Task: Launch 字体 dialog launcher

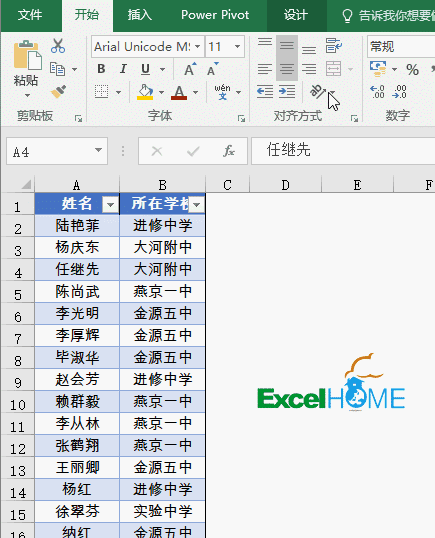Action: click(x=242, y=119)
